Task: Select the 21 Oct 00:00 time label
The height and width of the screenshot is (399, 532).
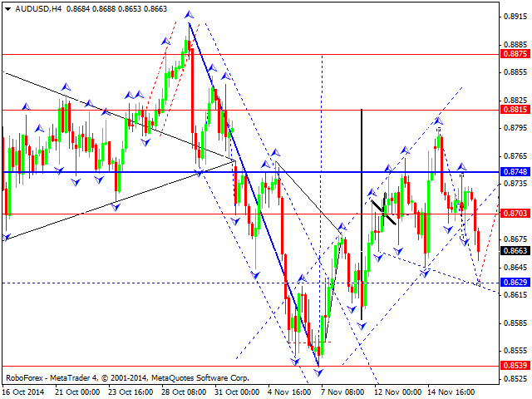Action: coord(77,392)
